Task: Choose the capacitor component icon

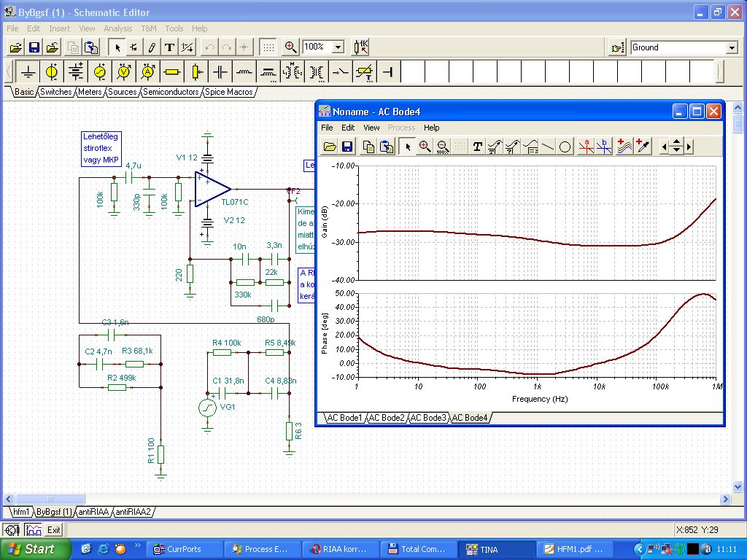Action: 220,71
